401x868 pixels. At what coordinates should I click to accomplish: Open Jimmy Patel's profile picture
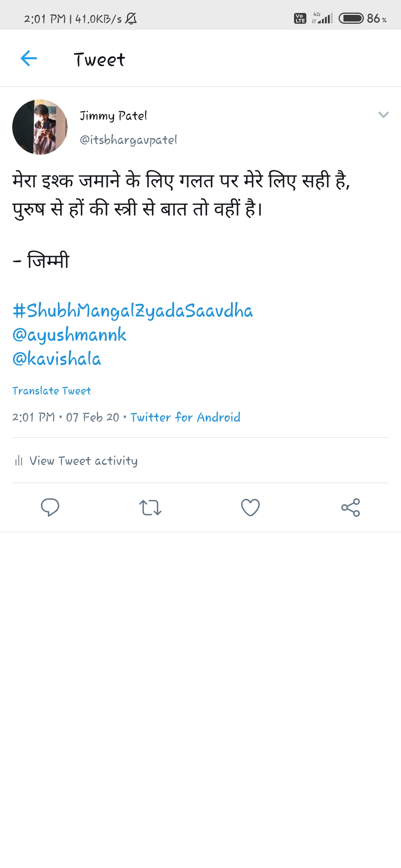tap(40, 127)
